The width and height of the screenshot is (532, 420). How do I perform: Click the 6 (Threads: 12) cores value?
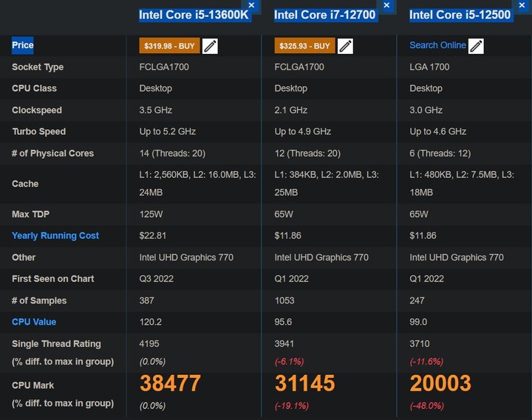coord(440,154)
